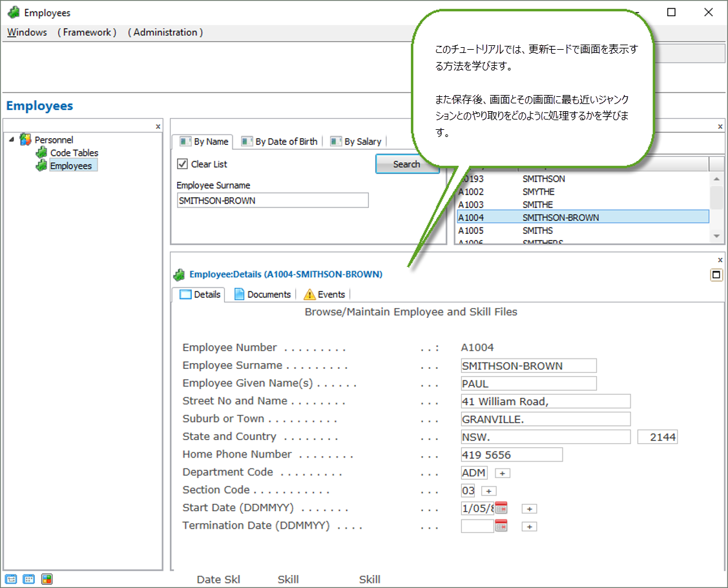Select the SMITHSON row in list
This screenshot has width=728, height=588.
point(583,179)
